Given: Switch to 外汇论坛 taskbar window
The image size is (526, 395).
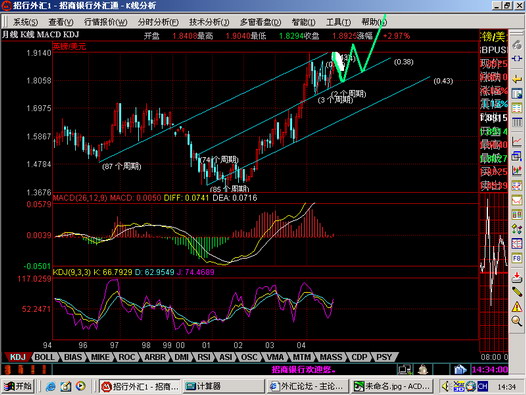Looking at the screenshot, I should tap(307, 387).
